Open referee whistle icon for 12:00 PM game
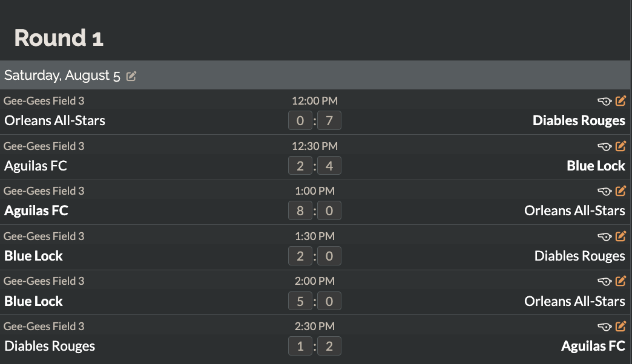The width and height of the screenshot is (632, 364). pos(605,101)
